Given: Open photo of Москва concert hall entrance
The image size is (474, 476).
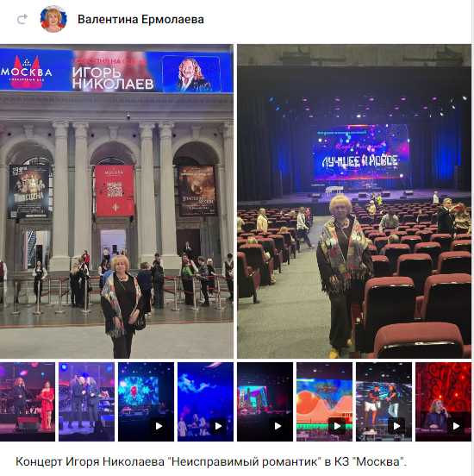Looking at the screenshot, I should tap(116, 201).
